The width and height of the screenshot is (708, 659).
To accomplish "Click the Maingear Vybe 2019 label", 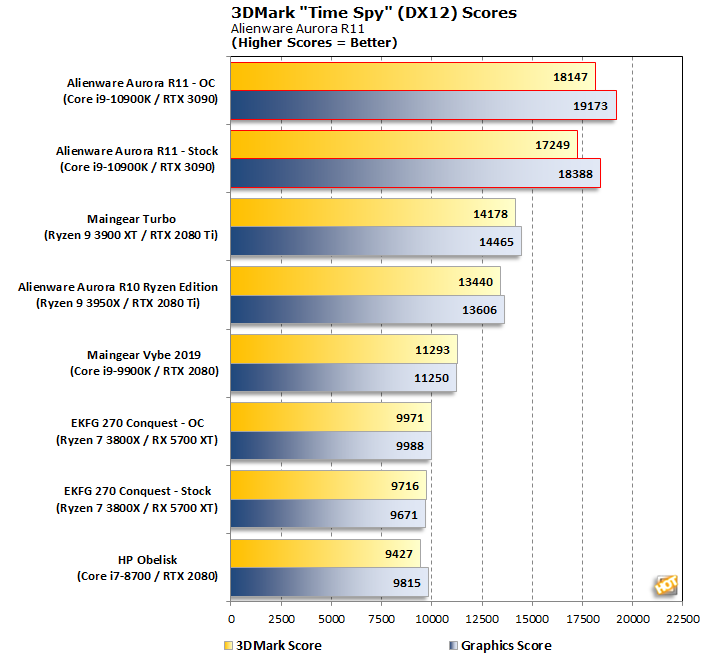I will tap(144, 355).
